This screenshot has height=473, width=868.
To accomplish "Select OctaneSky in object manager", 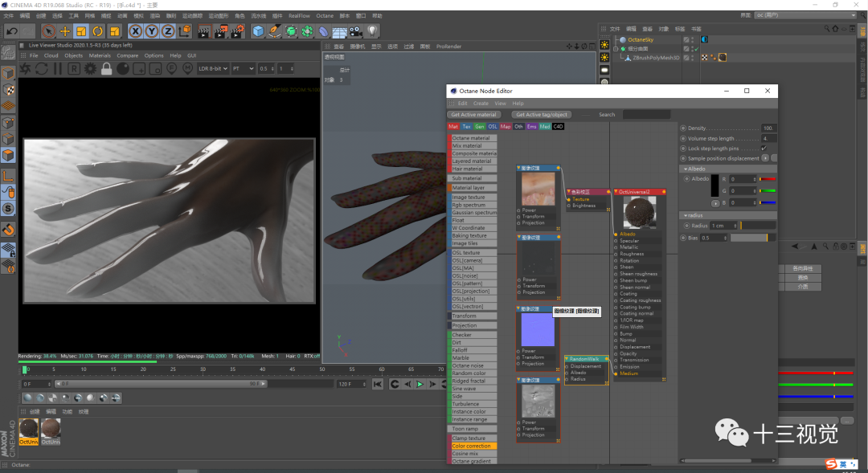I will [641, 40].
